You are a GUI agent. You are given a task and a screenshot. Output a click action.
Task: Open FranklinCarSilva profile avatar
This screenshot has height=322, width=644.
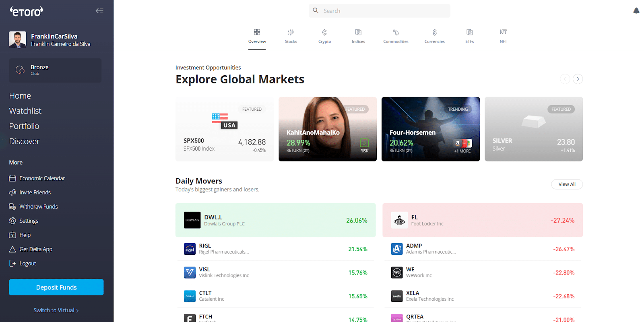coord(17,40)
